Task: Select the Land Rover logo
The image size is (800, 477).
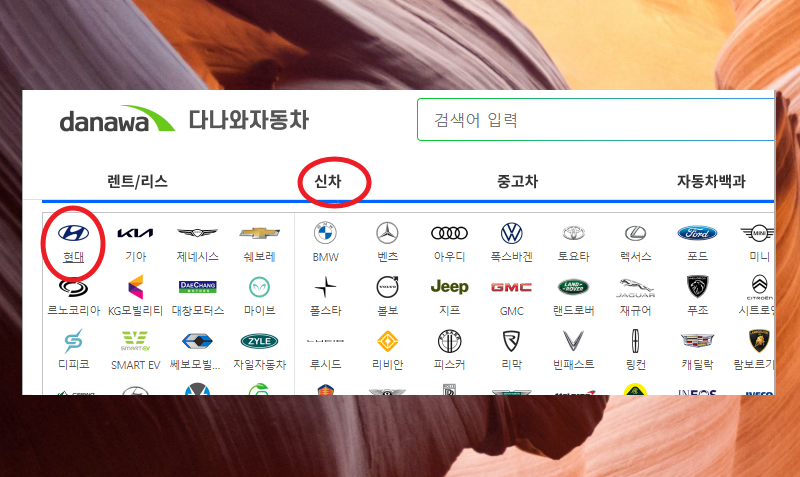Action: pyautogui.click(x=573, y=287)
